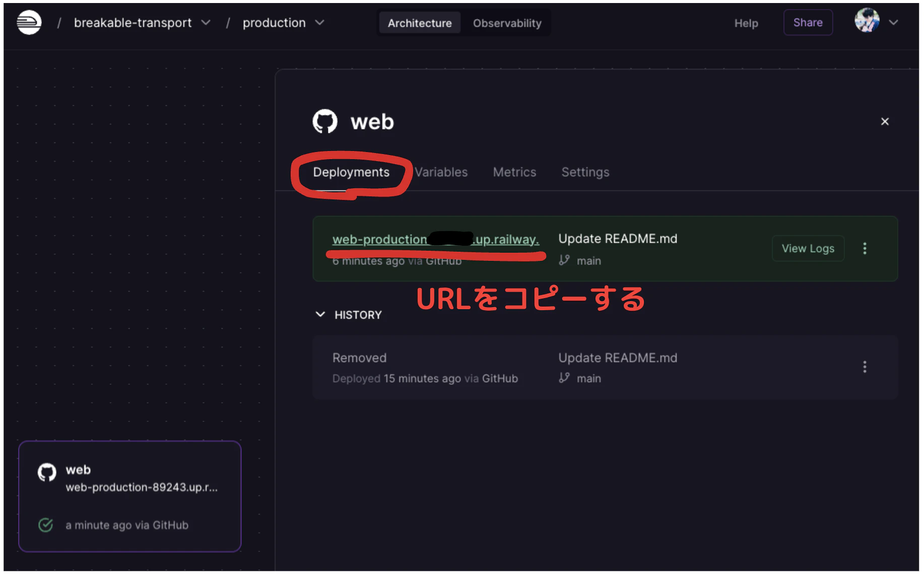Switch to the Architecture view

pos(419,23)
